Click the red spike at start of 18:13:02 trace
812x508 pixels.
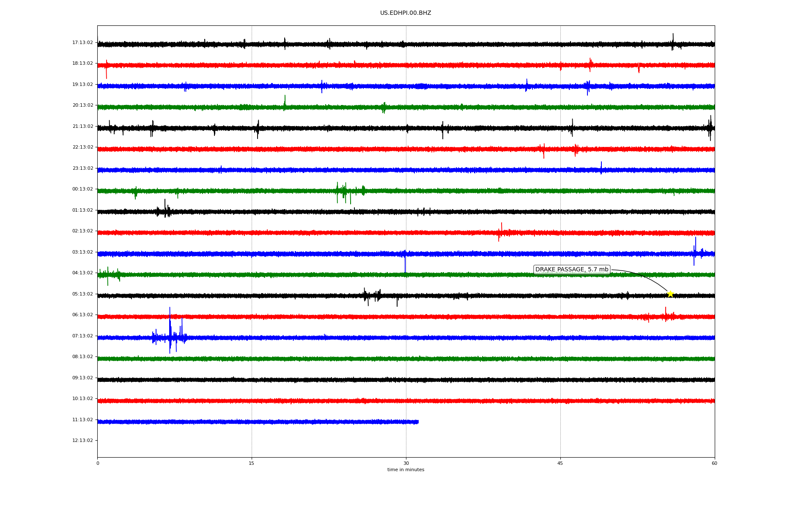[106, 69]
